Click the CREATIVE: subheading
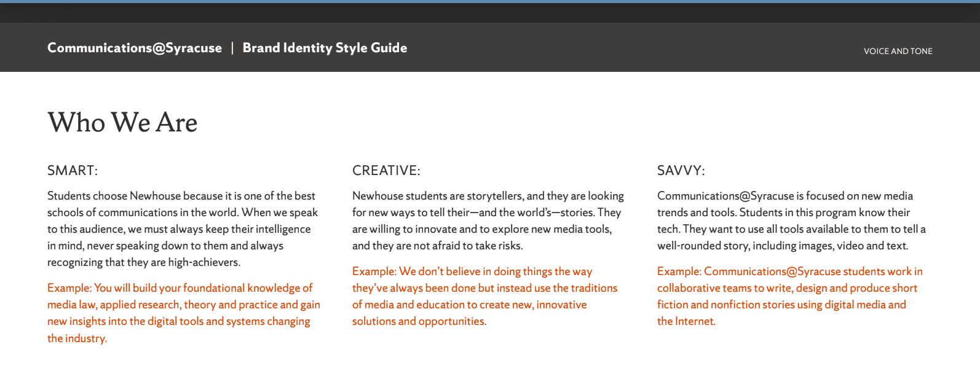The height and width of the screenshot is (382, 980). (x=386, y=171)
